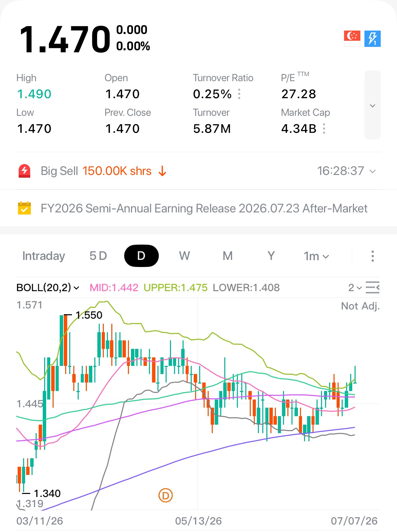Tap the red Big Sell alert icon
This screenshot has width=397, height=532.
coord(24,171)
